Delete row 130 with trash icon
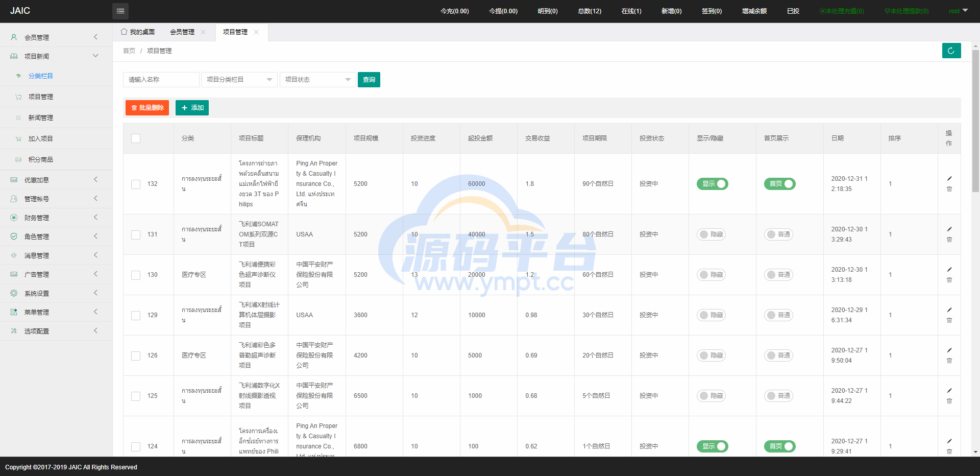Viewport: 980px width, 476px height. [x=949, y=280]
